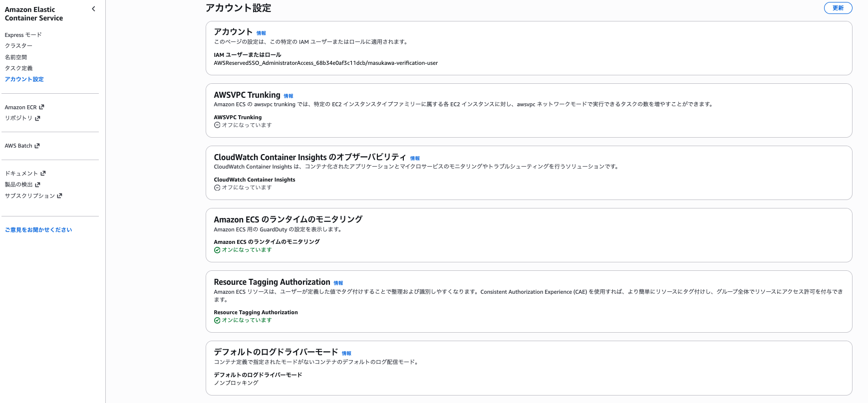Open タスク定義 from the sidebar

(18, 68)
